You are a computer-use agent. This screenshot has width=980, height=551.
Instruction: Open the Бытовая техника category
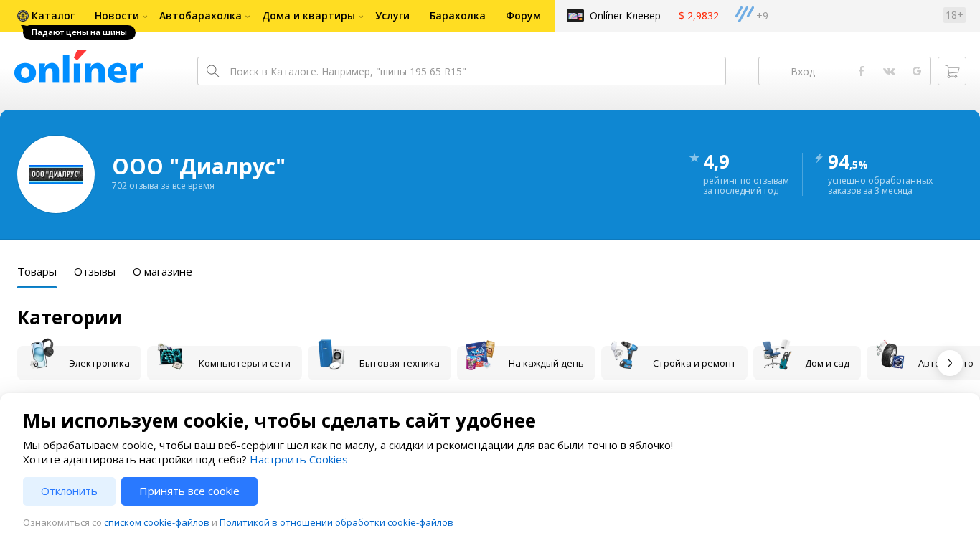point(379,363)
